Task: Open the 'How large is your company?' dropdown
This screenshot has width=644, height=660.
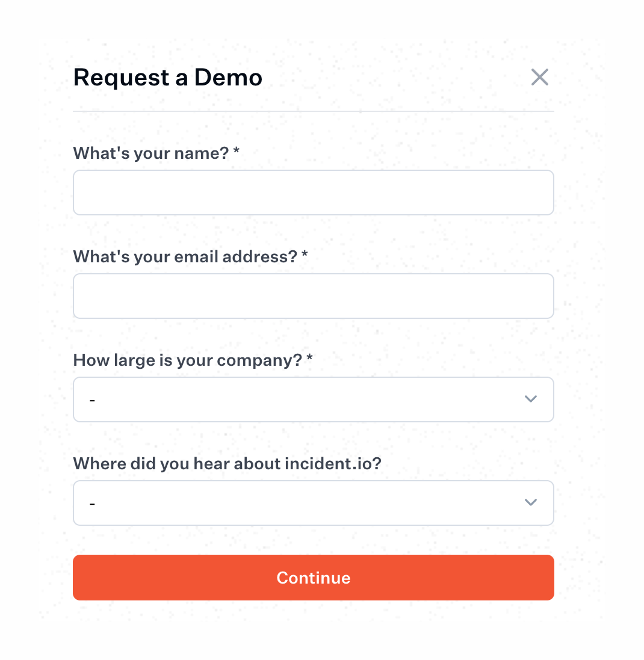Action: (313, 399)
